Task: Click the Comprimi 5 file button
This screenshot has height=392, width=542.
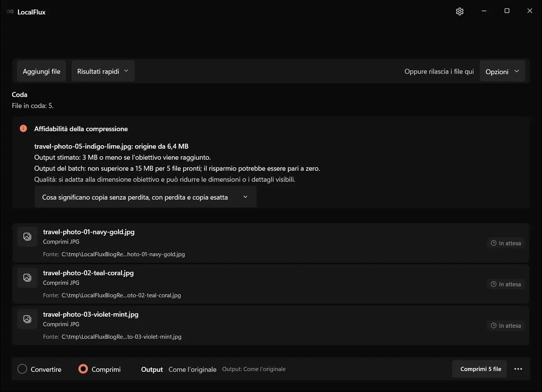Action: click(480, 369)
